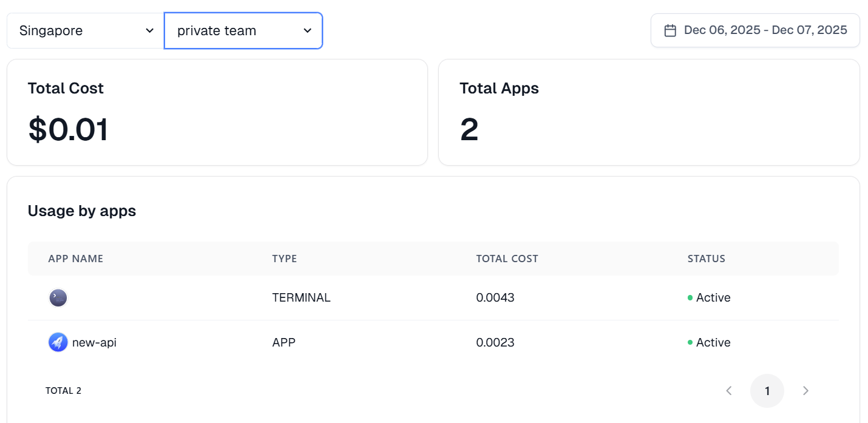Click the STATUS column header
868x423 pixels.
click(706, 259)
